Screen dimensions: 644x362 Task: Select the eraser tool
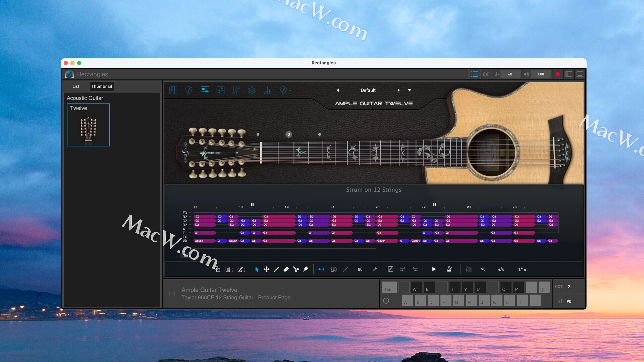point(286,269)
